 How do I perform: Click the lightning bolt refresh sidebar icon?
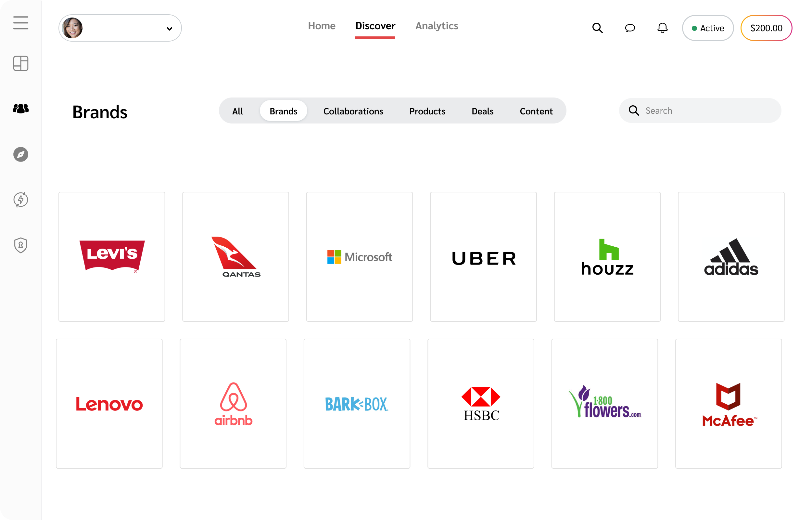coord(20,200)
